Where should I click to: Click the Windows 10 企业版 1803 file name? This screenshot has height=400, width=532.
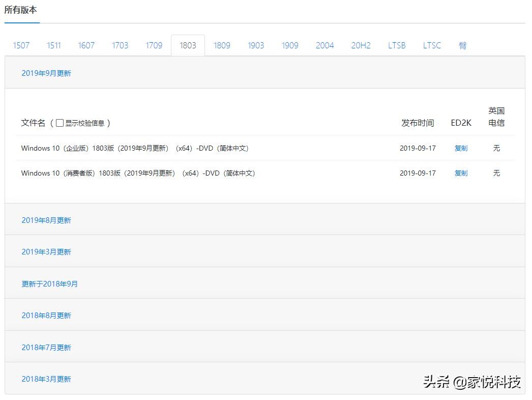pos(135,148)
